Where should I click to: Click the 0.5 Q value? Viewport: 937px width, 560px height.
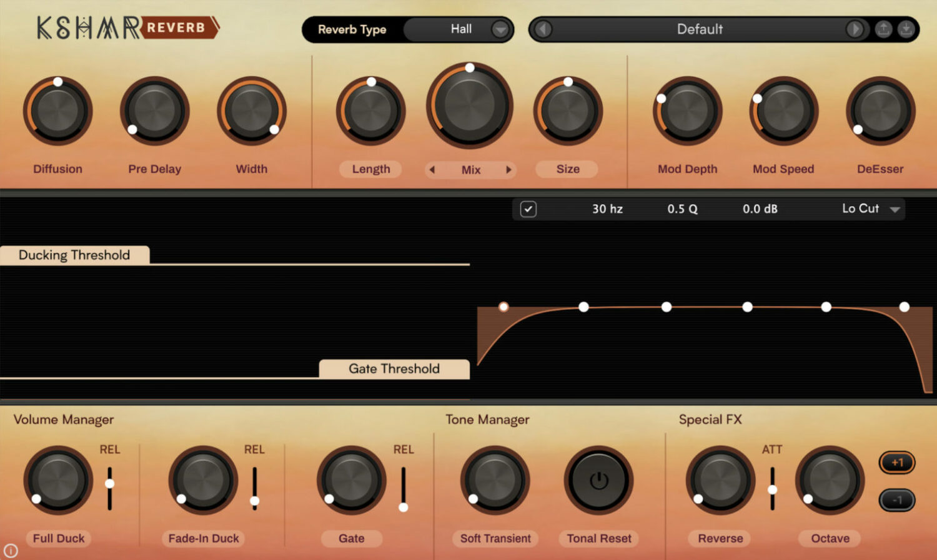682,209
